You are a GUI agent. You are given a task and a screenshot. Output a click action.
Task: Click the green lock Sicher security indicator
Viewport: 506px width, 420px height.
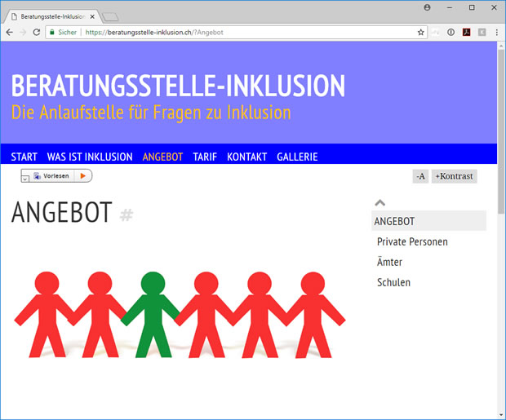(x=63, y=32)
